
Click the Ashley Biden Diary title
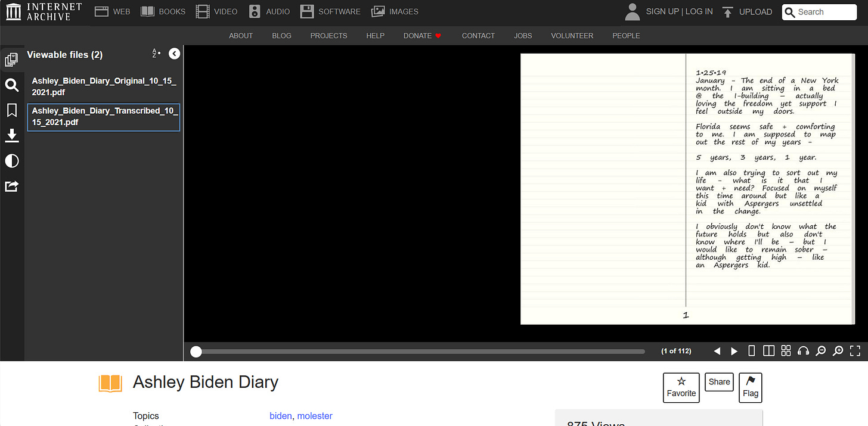point(206,382)
